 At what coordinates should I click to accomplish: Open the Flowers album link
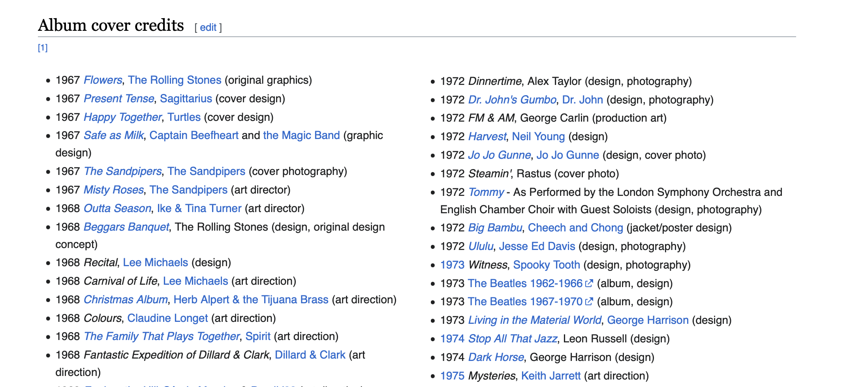tap(103, 80)
